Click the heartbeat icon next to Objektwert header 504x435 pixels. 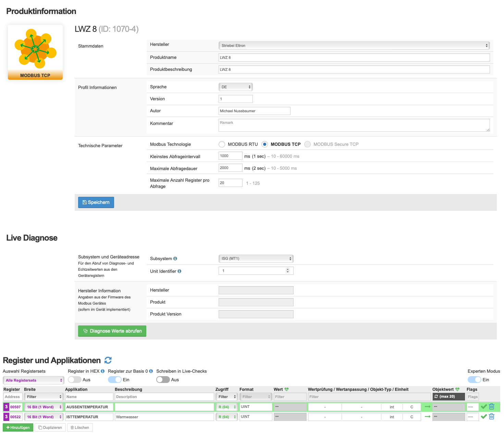tap(457, 389)
